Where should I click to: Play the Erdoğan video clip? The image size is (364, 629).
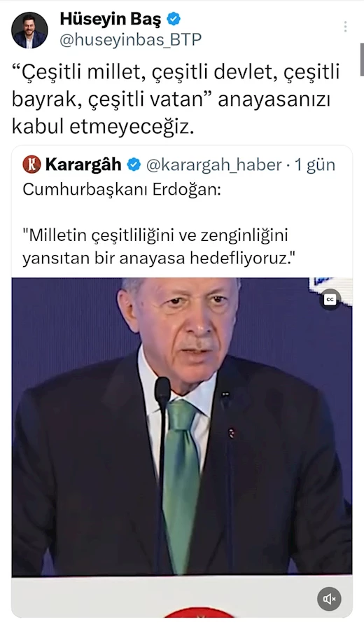(x=182, y=427)
